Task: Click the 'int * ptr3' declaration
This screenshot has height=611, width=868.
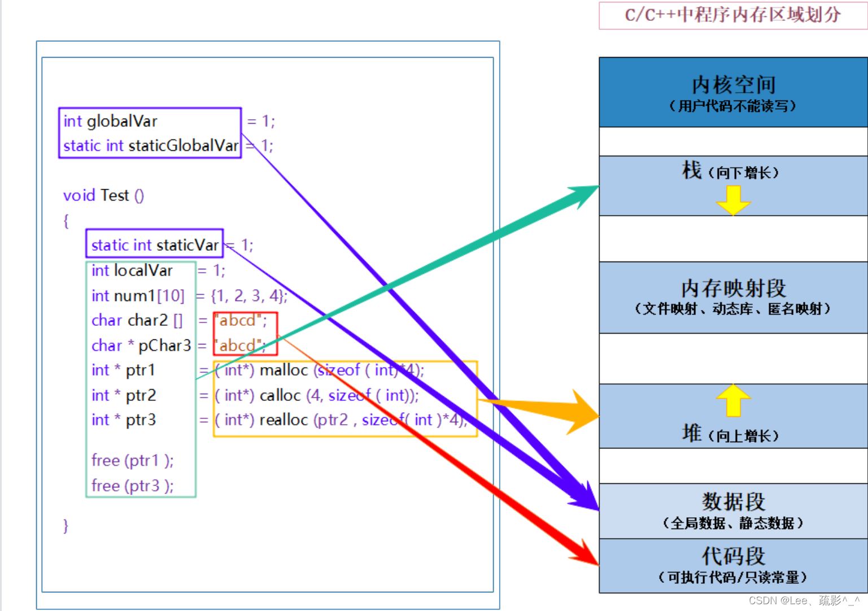Action: [124, 420]
